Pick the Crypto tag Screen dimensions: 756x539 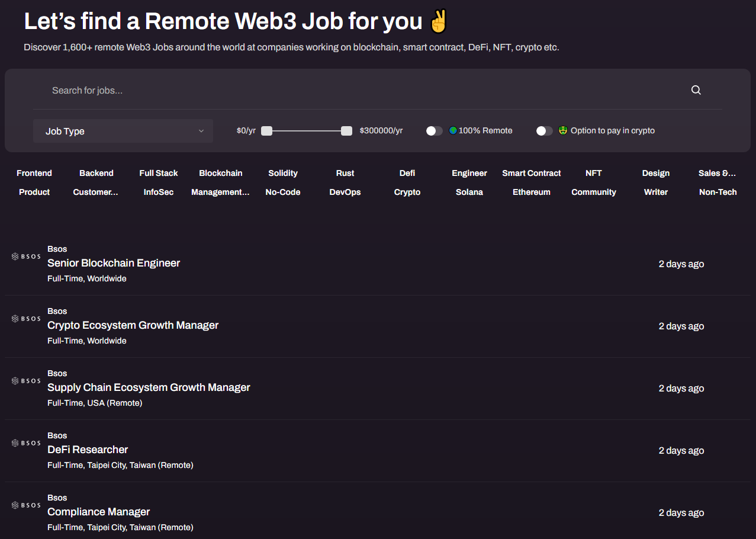pos(407,192)
